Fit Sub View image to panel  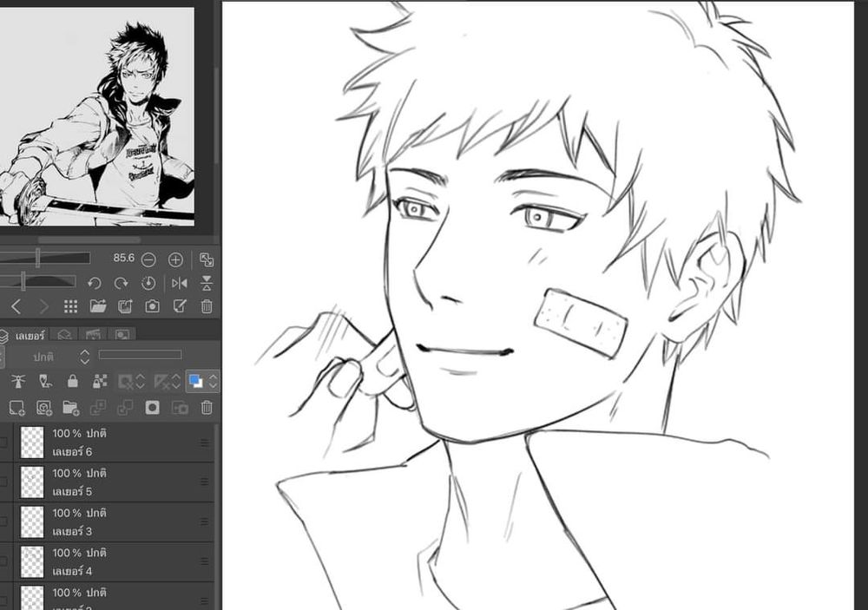coord(207,259)
